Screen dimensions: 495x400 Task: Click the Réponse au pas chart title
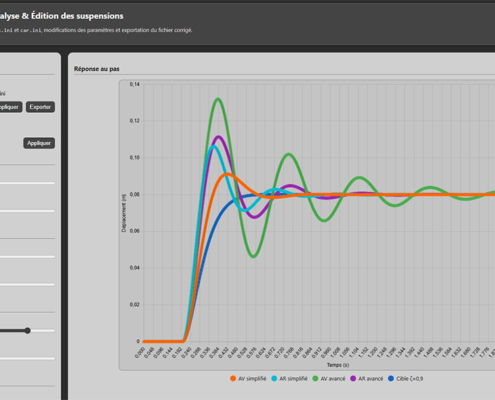(97, 69)
